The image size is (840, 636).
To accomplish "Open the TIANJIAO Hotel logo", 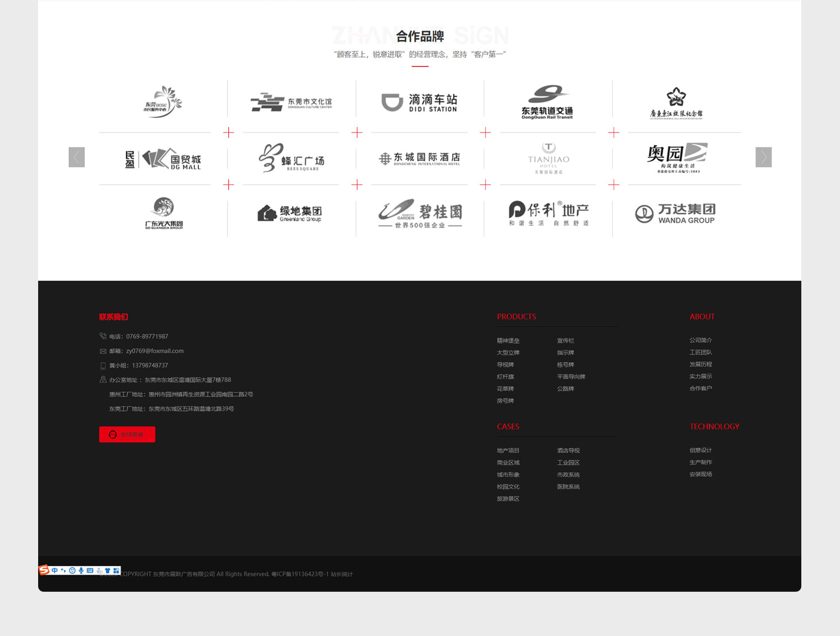I will pos(548,159).
